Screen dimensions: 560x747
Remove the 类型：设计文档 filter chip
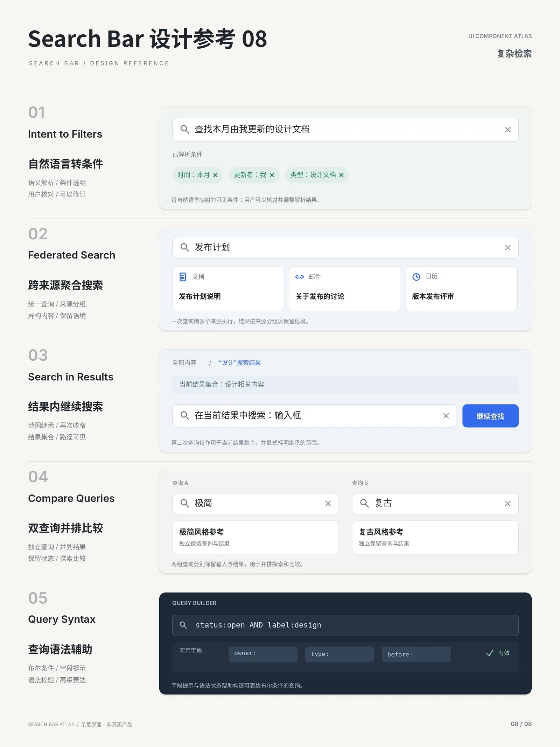[341, 175]
